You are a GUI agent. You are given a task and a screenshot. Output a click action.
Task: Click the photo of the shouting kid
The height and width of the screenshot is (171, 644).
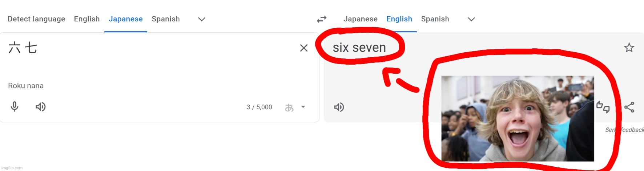pos(518,118)
